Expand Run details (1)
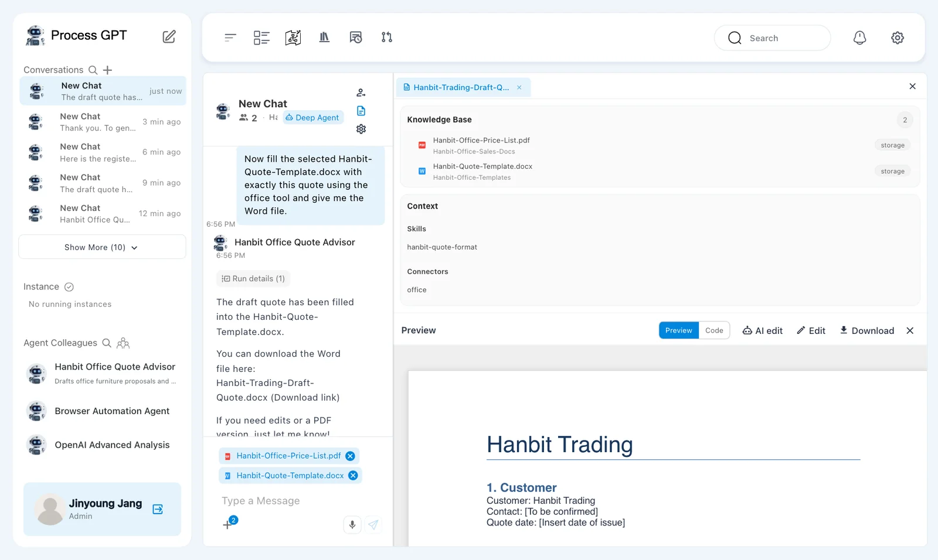This screenshot has width=938, height=560. click(253, 279)
